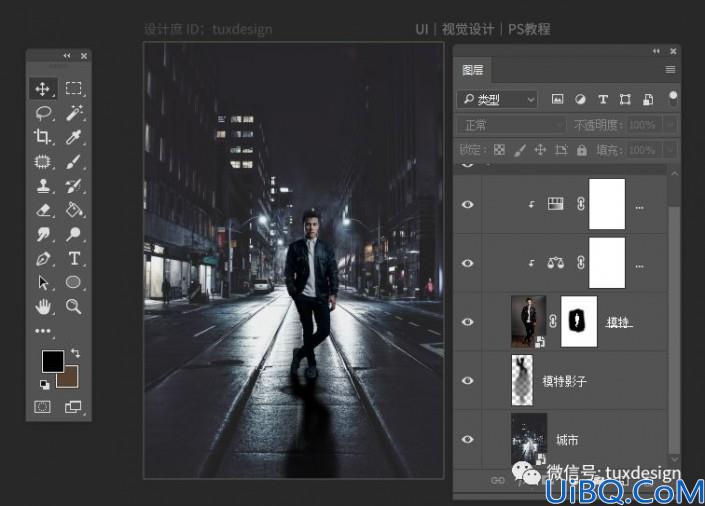Collapse the toolbox with double arrows
This screenshot has width=705, height=506.
(x=67, y=56)
